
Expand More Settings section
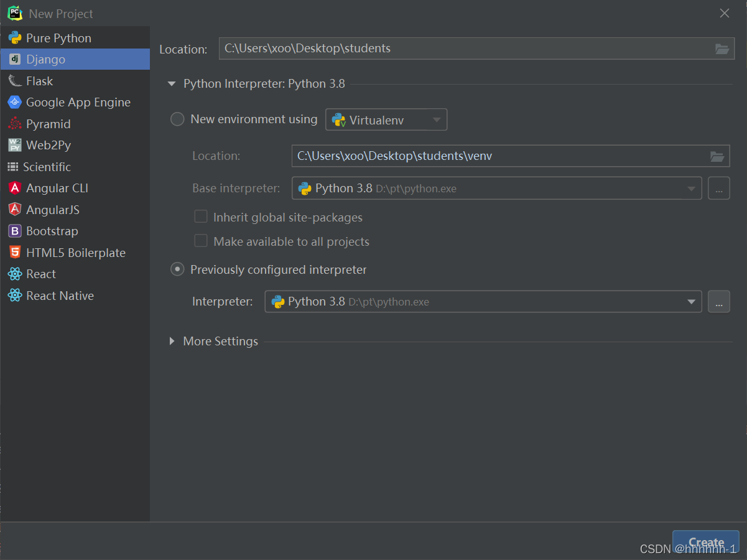pos(172,341)
